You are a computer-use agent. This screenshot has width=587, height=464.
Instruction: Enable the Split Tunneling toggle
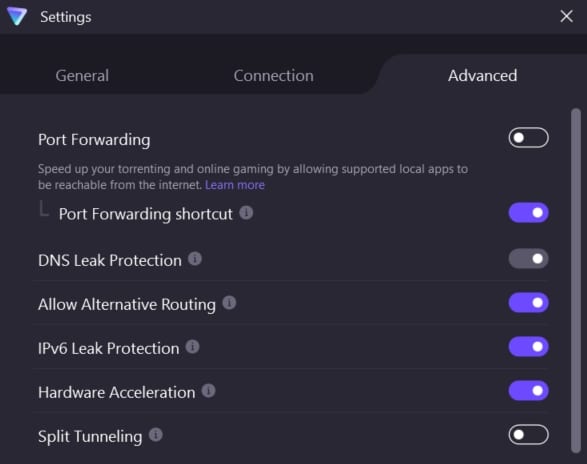[x=528, y=435]
